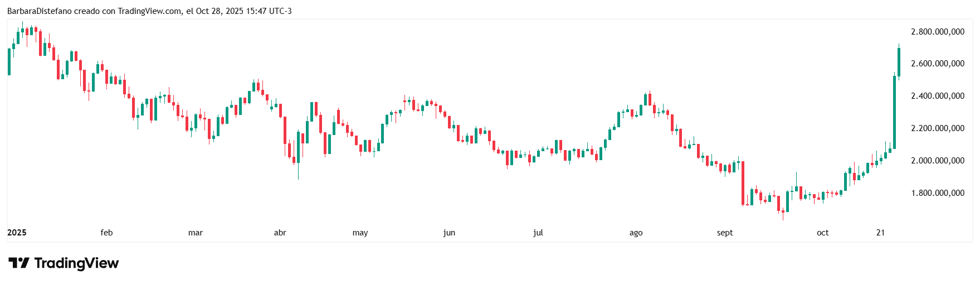Image resolution: width=980 pixels, height=284 pixels.
Task: Select the mar label on time axis
Action: point(196,233)
